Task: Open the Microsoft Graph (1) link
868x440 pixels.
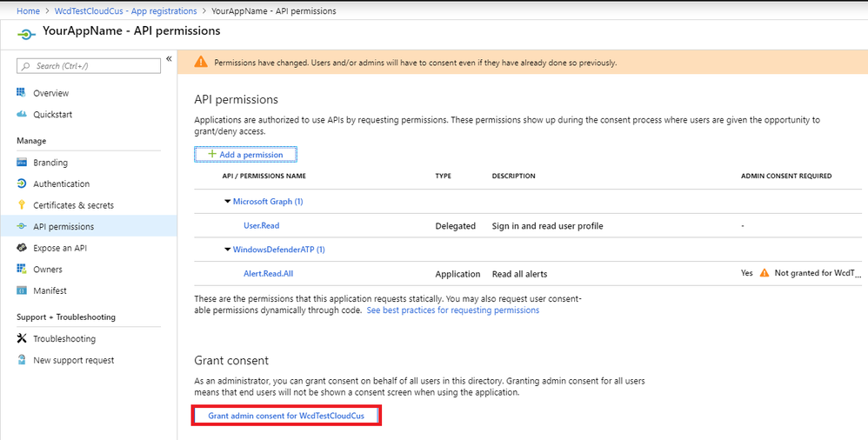Action: point(268,202)
